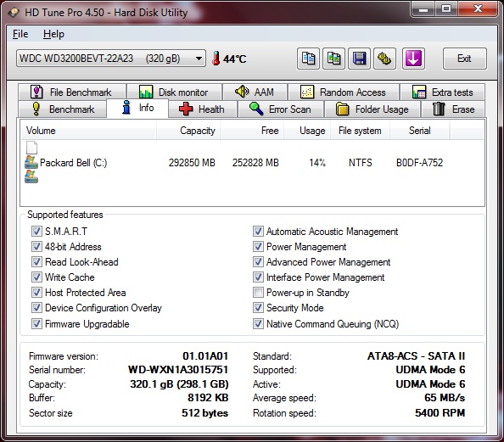Click the 44°C temperature reading
This screenshot has height=442, width=504.
click(235, 59)
